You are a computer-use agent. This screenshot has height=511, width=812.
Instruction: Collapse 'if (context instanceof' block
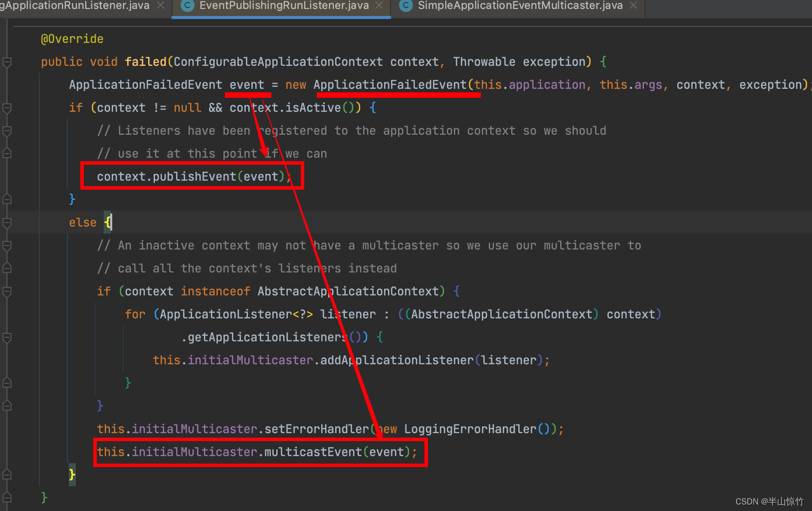(7, 291)
